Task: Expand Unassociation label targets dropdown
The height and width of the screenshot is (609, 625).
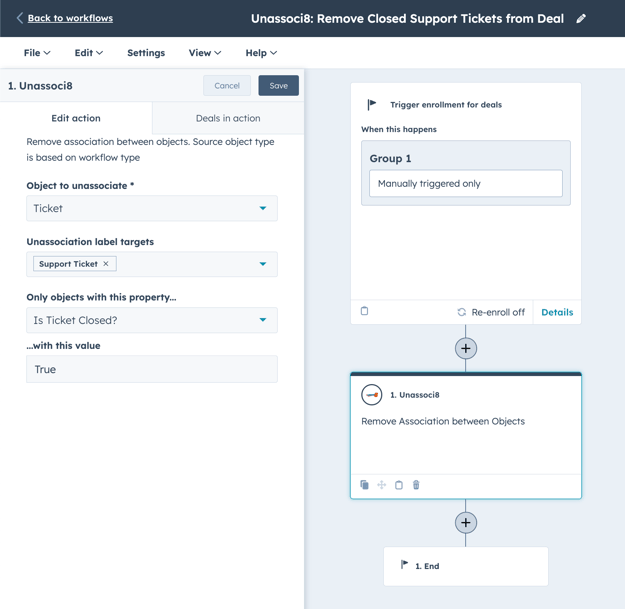Action: tap(263, 264)
